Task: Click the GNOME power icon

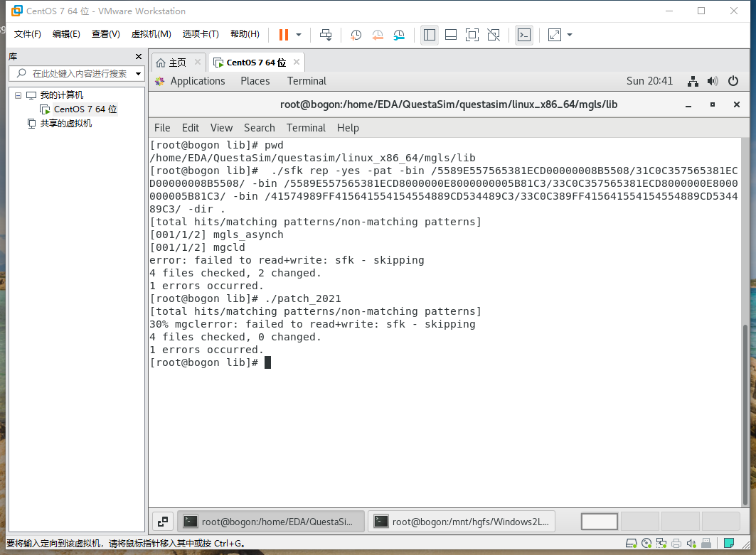Action: (x=733, y=81)
